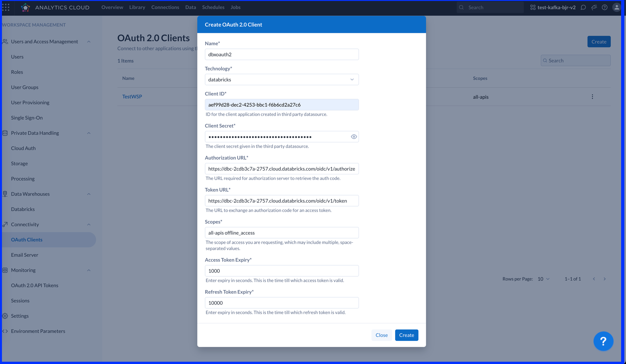Image resolution: width=626 pixels, height=364 pixels.
Task: Click the Create button in the dialog
Action: tap(407, 335)
